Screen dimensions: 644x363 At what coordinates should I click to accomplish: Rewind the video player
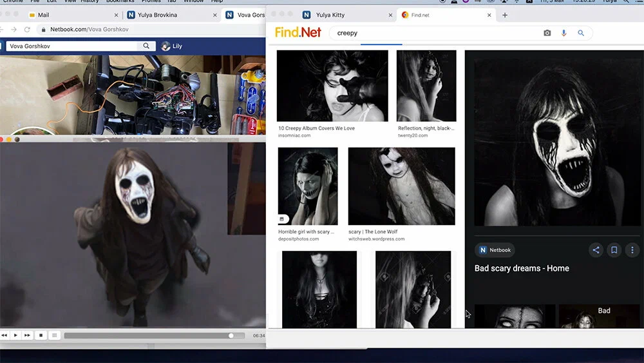point(4,335)
